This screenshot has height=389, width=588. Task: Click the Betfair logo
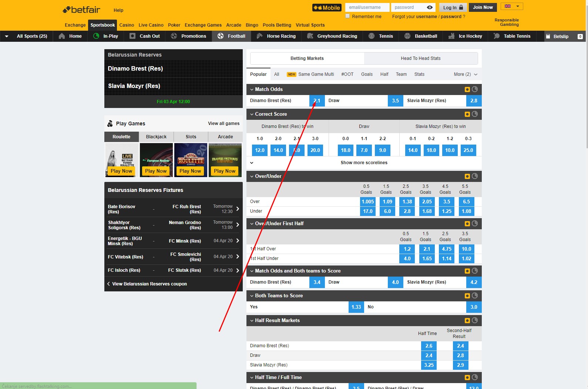81,10
